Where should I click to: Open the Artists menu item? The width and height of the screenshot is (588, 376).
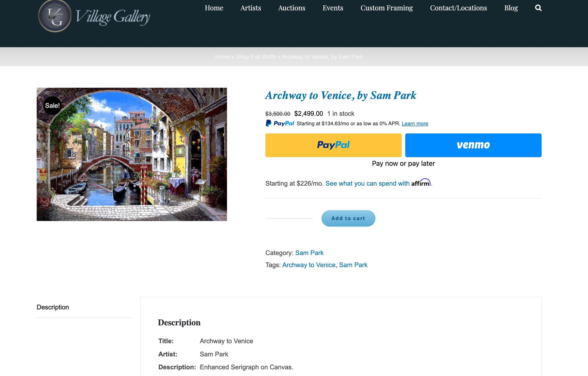click(250, 8)
